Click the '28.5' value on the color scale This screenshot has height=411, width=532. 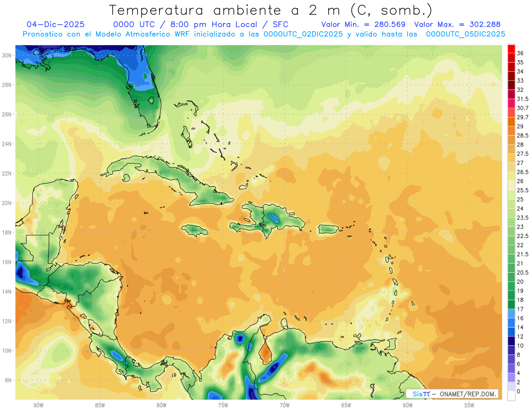(523, 135)
